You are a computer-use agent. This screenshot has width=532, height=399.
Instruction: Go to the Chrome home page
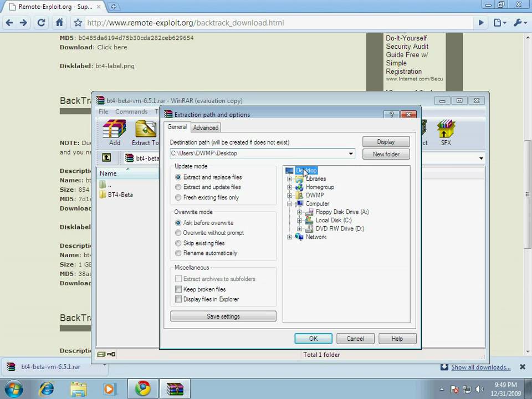[59, 23]
